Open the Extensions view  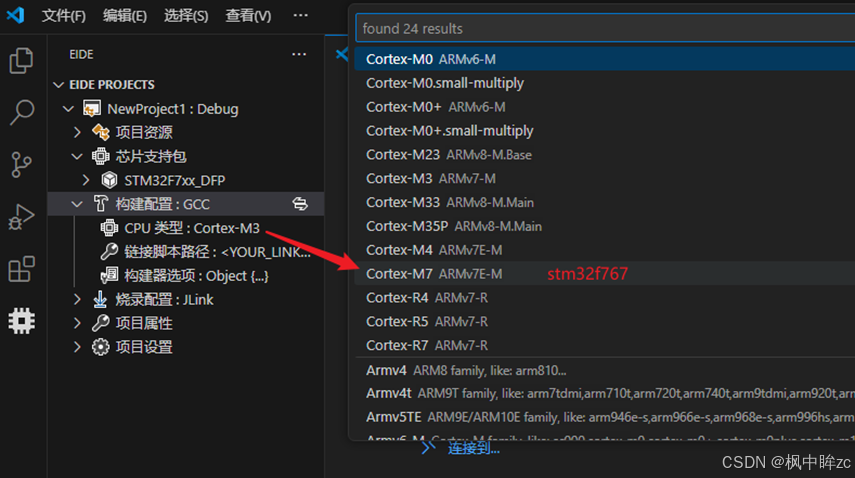click(x=22, y=269)
